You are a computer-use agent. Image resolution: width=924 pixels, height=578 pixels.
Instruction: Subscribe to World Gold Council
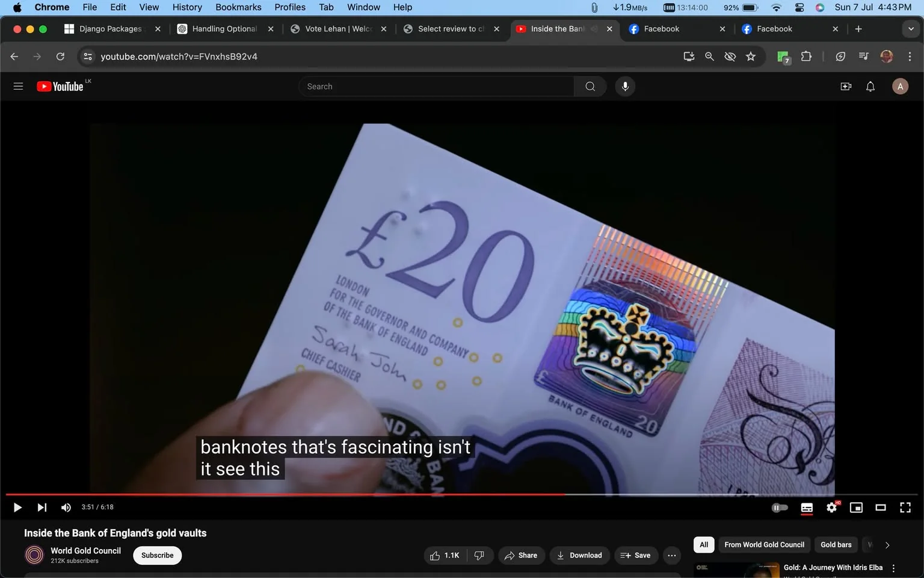[x=158, y=555]
